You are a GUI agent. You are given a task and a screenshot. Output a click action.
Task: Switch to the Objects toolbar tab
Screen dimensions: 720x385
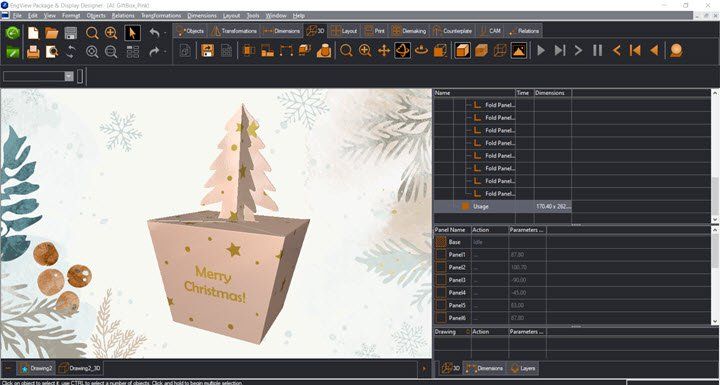click(x=190, y=31)
